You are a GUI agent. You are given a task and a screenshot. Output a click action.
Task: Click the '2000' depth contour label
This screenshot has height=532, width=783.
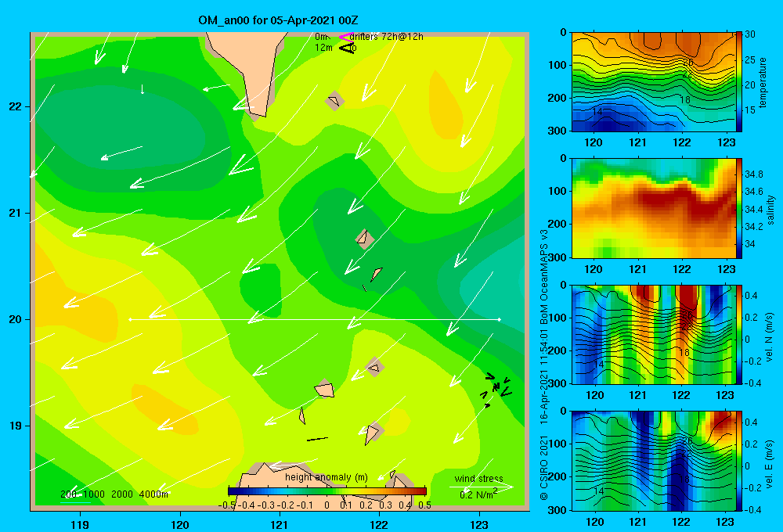pyautogui.click(x=122, y=494)
